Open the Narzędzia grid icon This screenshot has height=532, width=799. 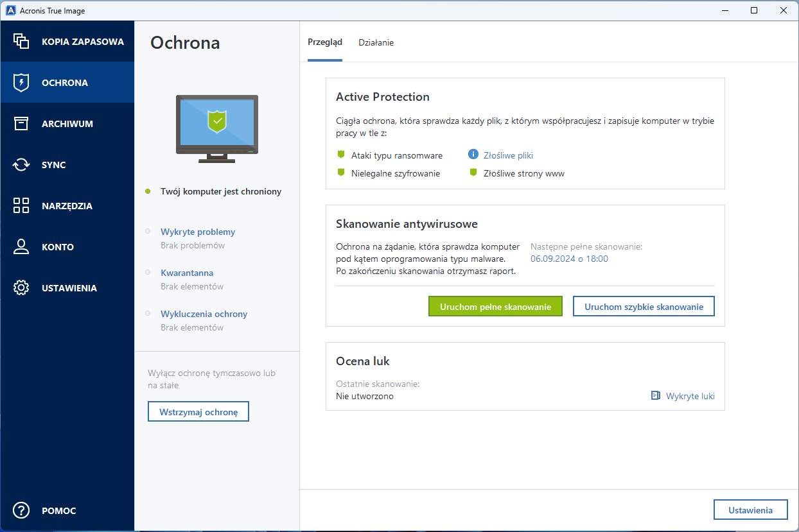(x=21, y=205)
